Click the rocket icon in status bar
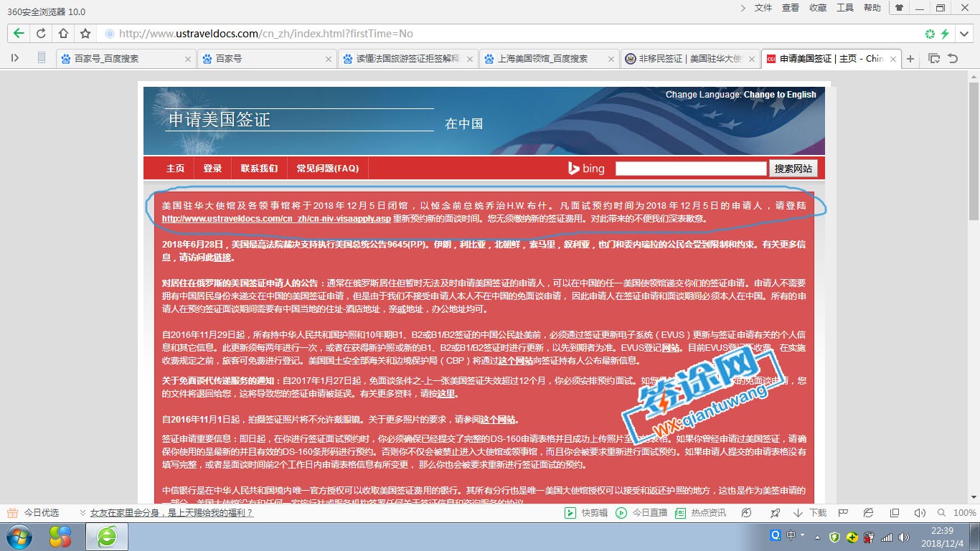 click(775, 513)
